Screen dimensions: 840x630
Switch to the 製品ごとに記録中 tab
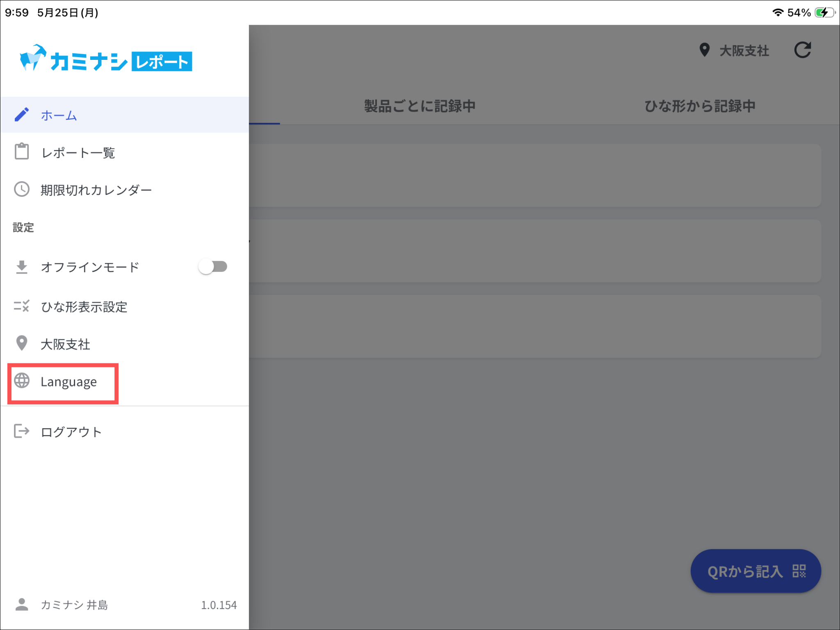420,106
